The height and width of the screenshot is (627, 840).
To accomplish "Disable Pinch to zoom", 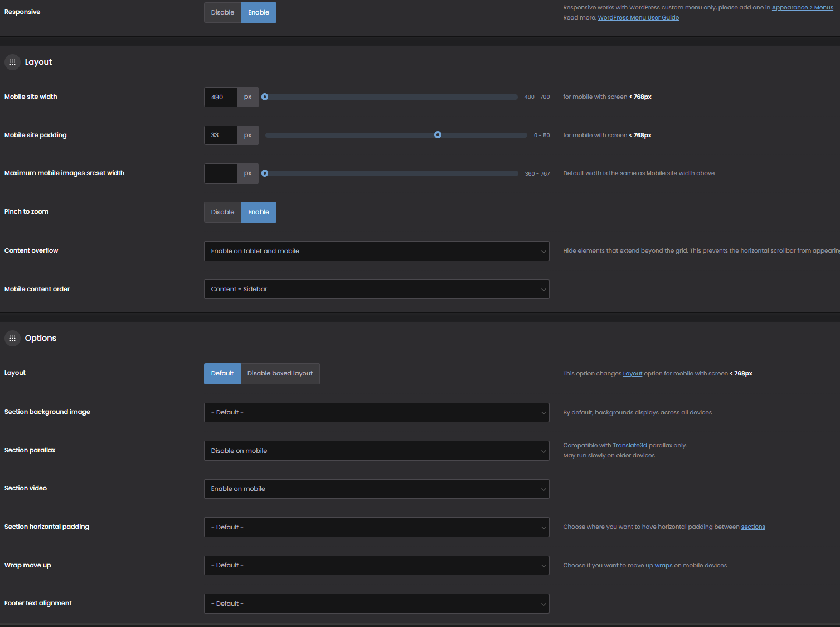I will 222,212.
